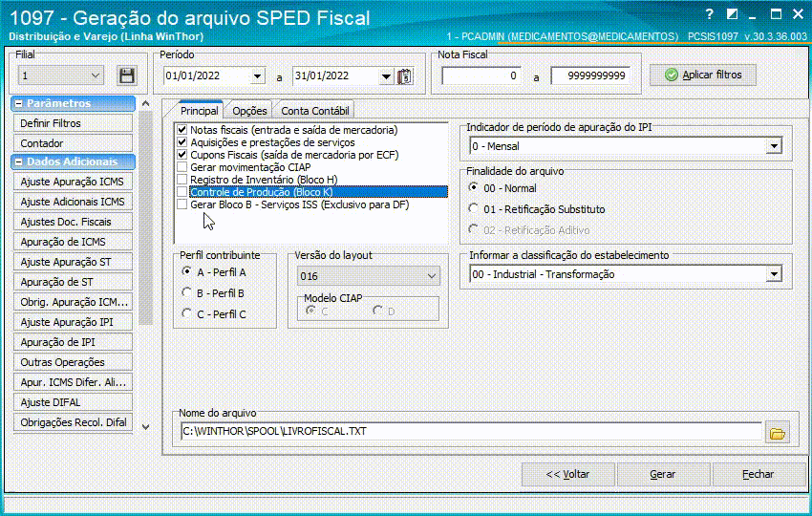Click the period clipboard icon after end date

(404, 76)
